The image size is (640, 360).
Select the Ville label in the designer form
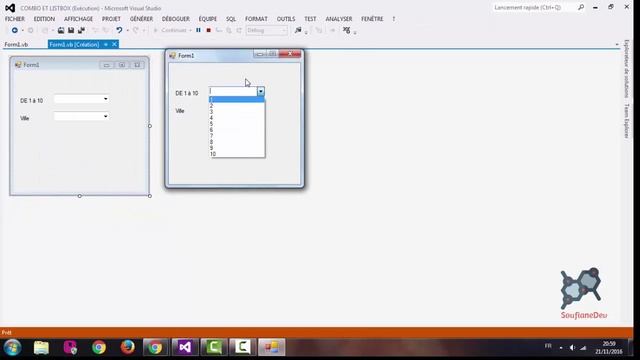(x=25, y=118)
